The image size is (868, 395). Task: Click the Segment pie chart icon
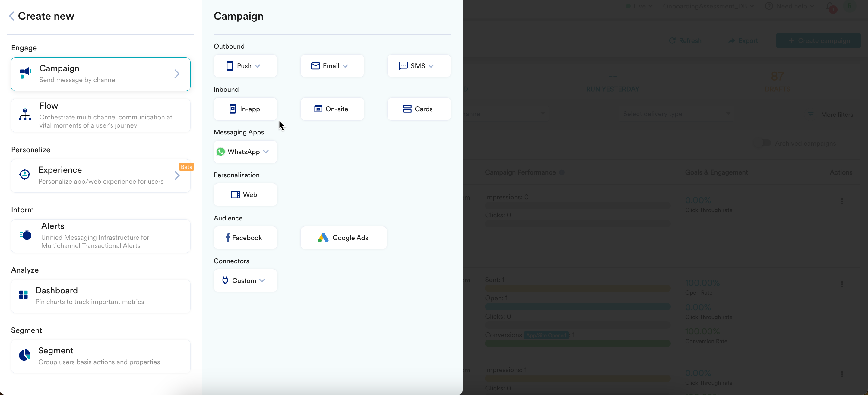click(x=25, y=355)
